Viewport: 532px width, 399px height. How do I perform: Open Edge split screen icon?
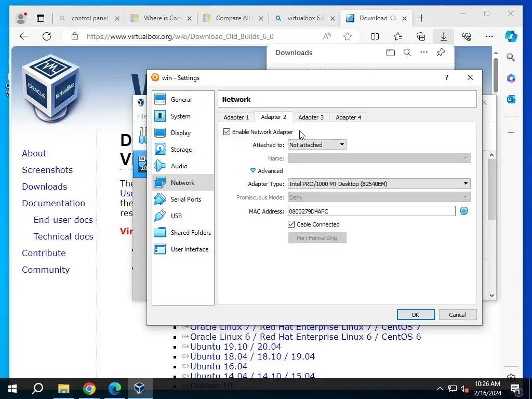pyautogui.click(x=375, y=36)
